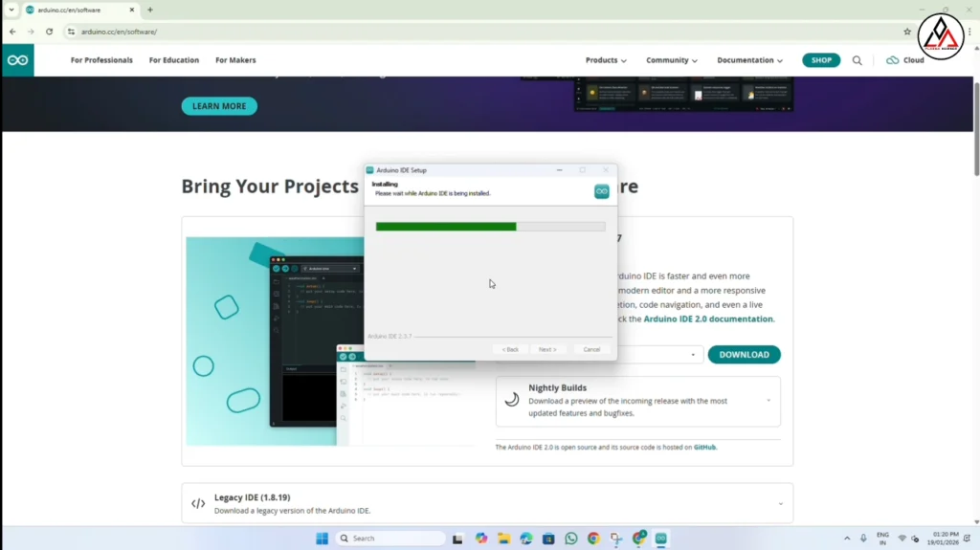
Task: Expand the Community menu
Action: (x=671, y=60)
